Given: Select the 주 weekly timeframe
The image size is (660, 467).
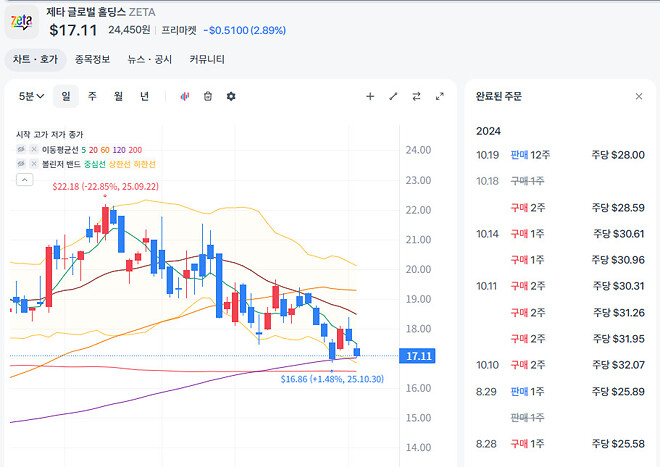Looking at the screenshot, I should 92,96.
